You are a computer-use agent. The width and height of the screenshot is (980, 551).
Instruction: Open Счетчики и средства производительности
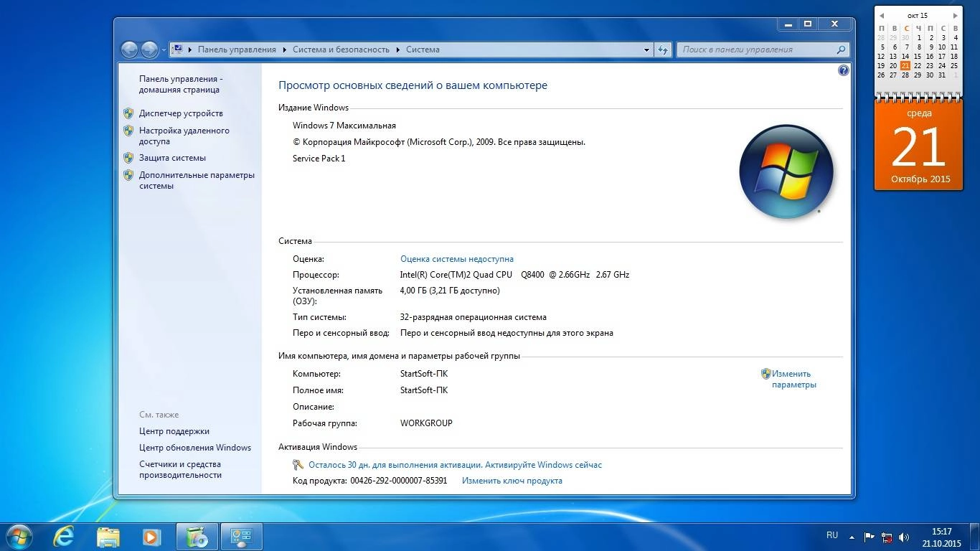pos(181,469)
